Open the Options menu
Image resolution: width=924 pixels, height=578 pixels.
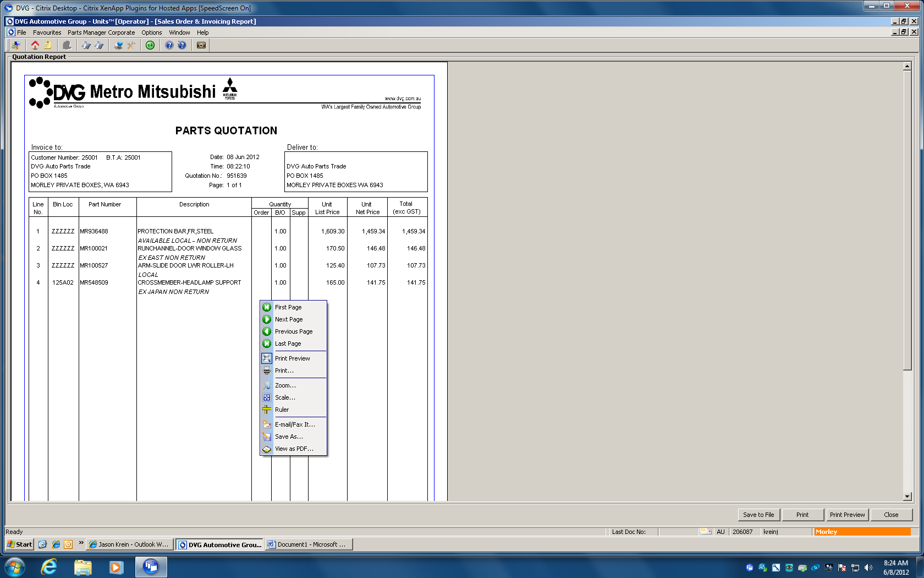coord(152,32)
